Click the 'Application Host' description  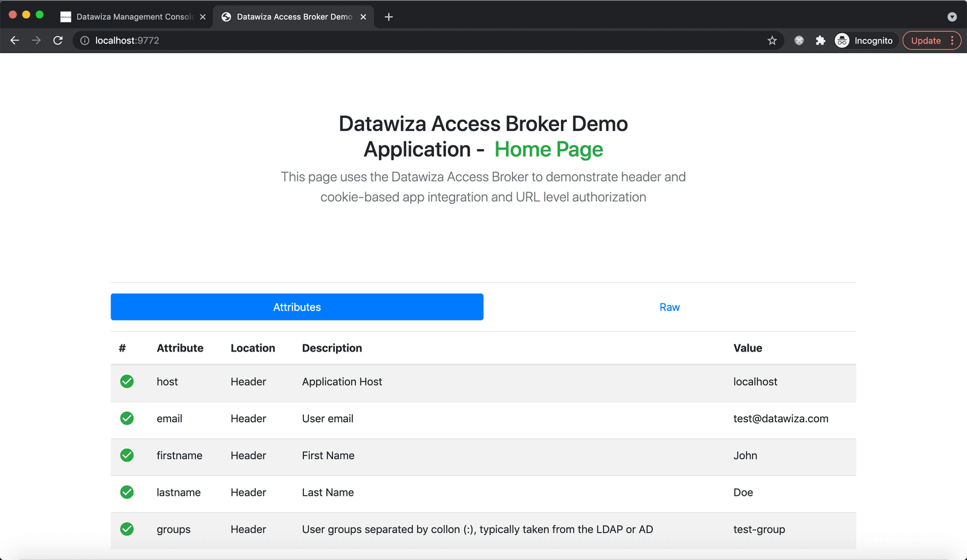tap(342, 382)
